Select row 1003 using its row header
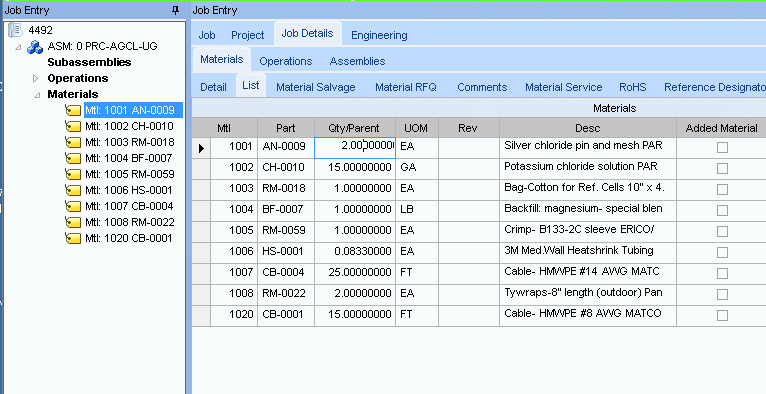Viewport: 766px width, 394px height. click(x=201, y=189)
